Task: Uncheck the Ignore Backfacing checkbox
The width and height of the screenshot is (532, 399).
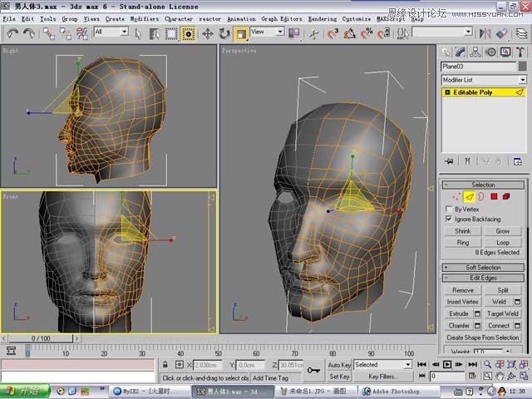Action: [x=449, y=219]
